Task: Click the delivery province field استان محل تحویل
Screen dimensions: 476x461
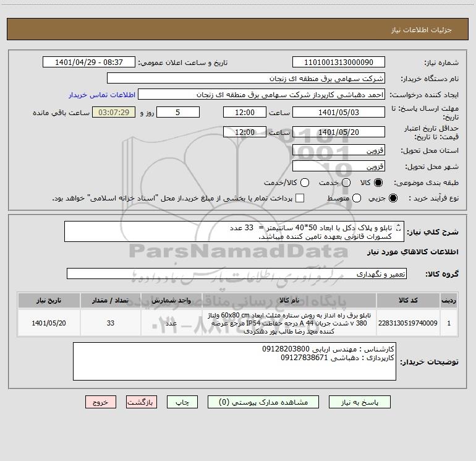Action: 339,150
